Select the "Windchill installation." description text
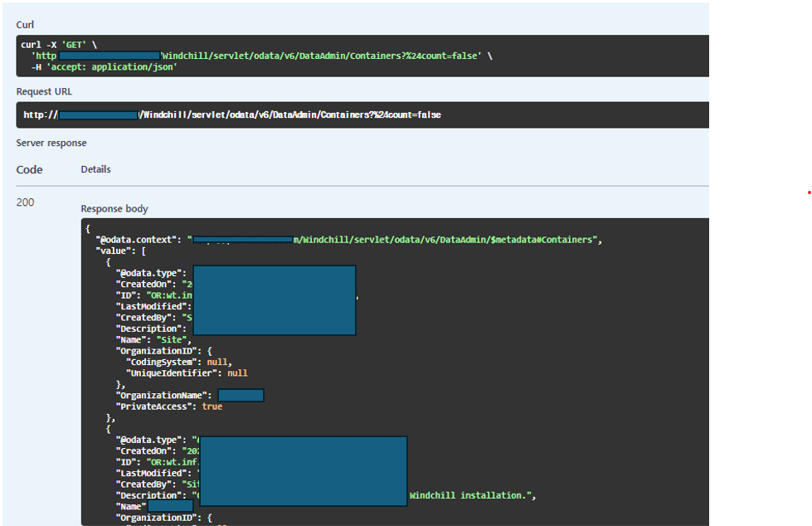 pyautogui.click(x=472, y=495)
